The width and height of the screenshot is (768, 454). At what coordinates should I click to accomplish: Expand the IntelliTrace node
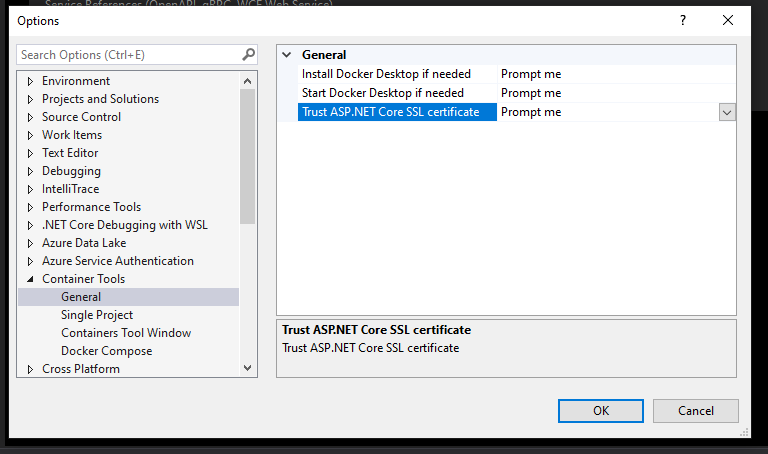(x=30, y=189)
